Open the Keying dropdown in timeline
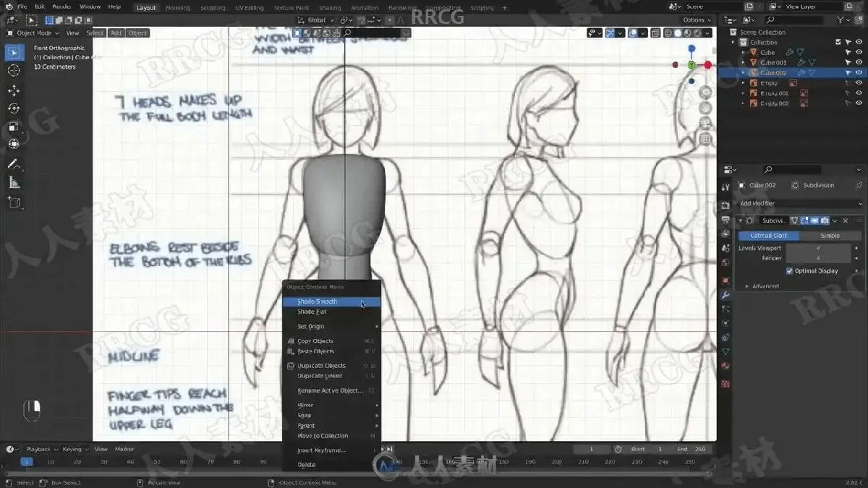This screenshot has width=868, height=488. tap(75, 449)
